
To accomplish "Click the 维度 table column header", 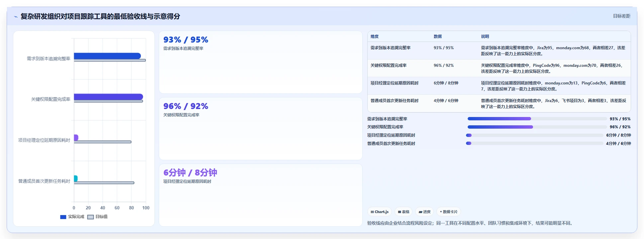I will coord(375,37).
